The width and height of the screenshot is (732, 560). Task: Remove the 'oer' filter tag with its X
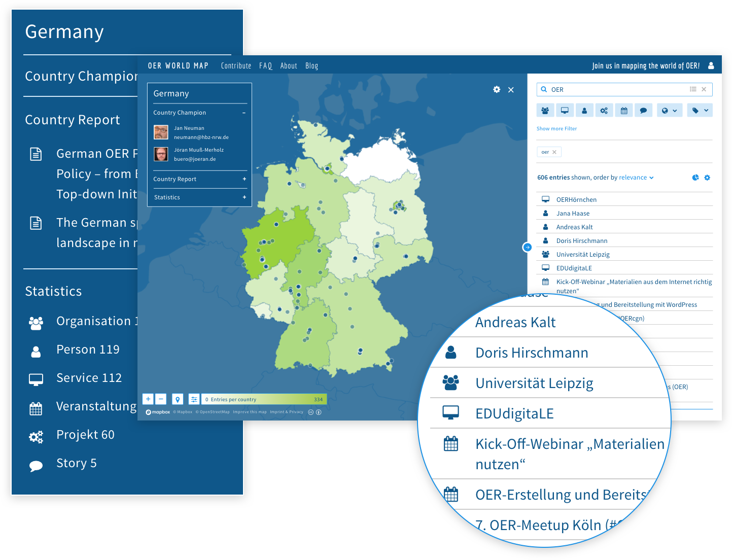pos(554,152)
